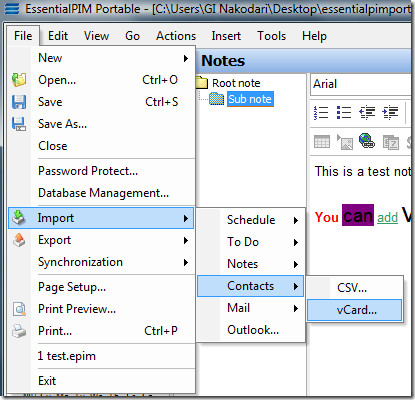Choose Page Setup... option
415x400 pixels.
point(101,287)
